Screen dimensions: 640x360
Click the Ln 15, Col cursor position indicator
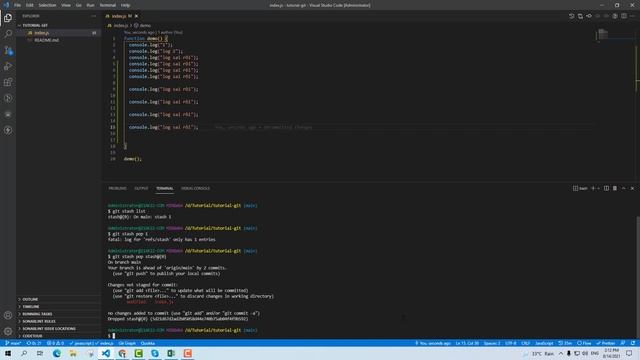tap(467, 343)
